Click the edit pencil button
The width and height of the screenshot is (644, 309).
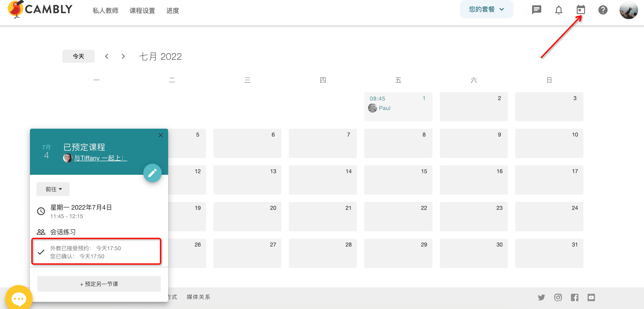152,173
